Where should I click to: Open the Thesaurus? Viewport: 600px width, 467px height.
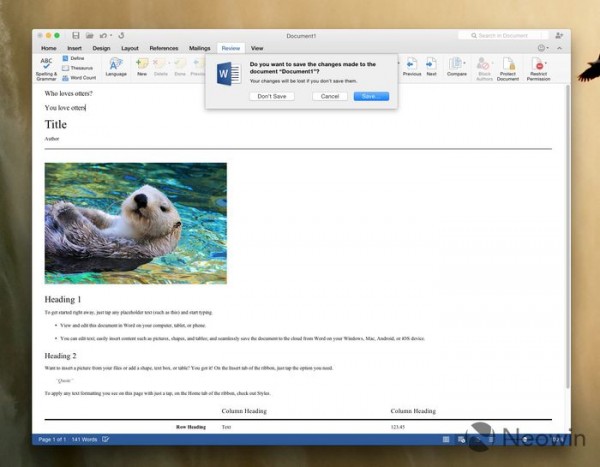point(78,68)
